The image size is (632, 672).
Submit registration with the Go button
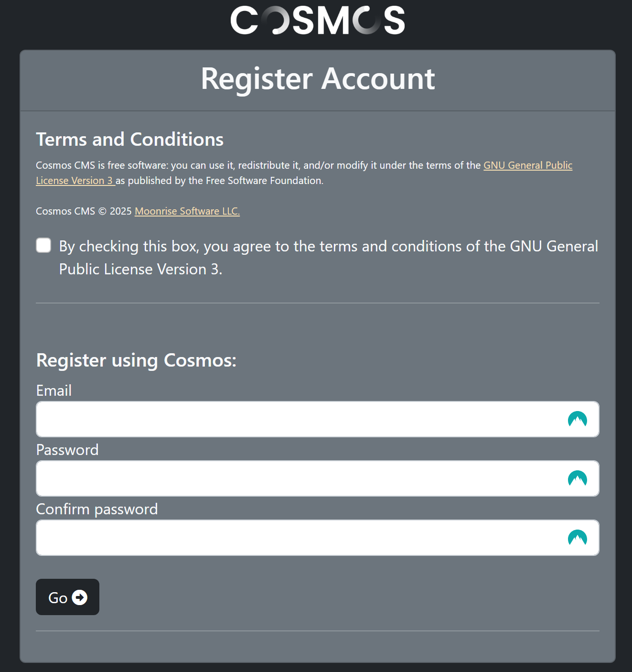coord(67,597)
